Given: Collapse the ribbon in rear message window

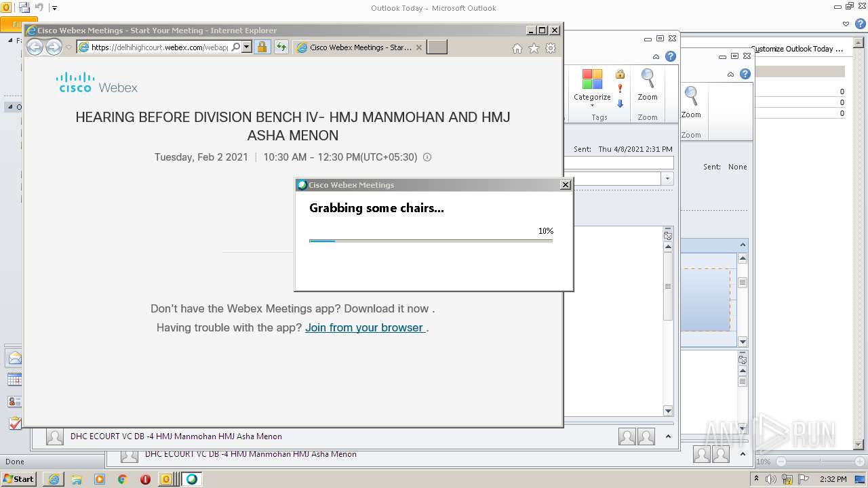Looking at the screenshot, I should click(730, 75).
